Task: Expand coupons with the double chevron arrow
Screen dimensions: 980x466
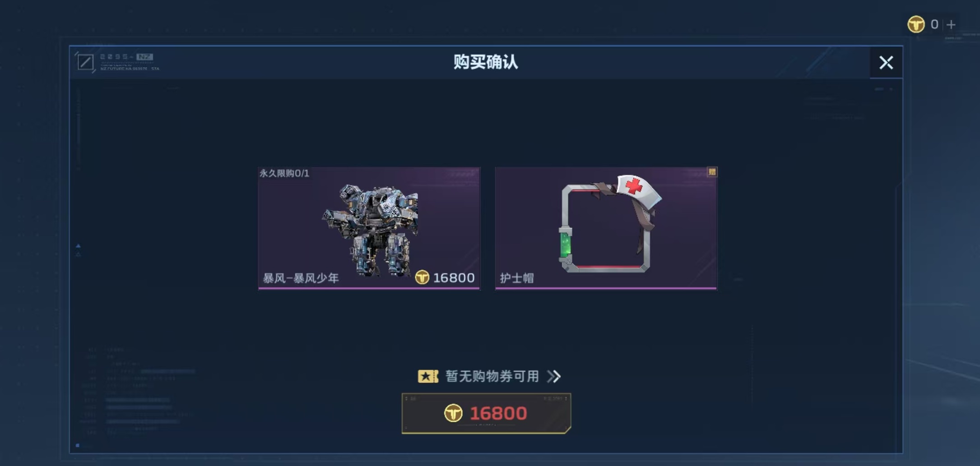Action: point(554,376)
